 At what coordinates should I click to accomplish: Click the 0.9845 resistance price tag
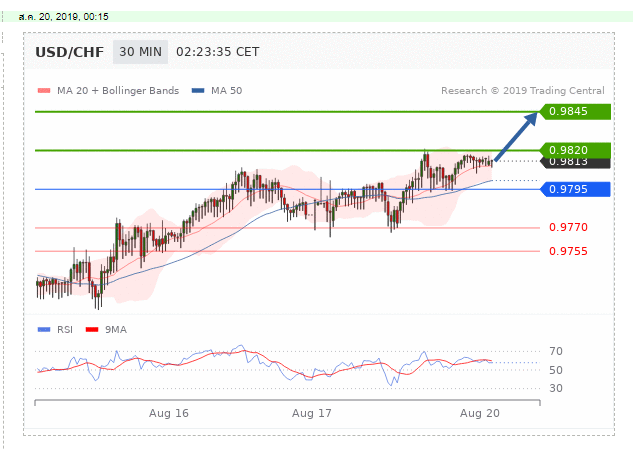(x=575, y=111)
